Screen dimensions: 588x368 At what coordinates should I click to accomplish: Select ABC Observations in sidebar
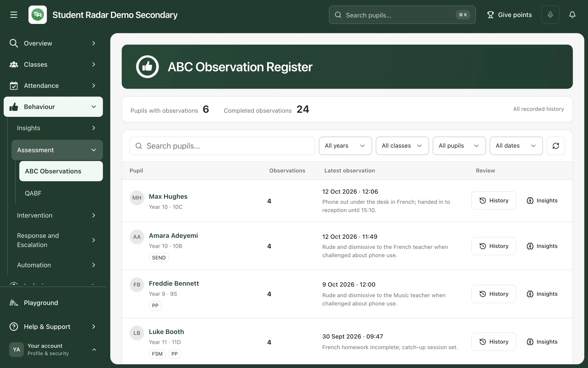coord(61,171)
